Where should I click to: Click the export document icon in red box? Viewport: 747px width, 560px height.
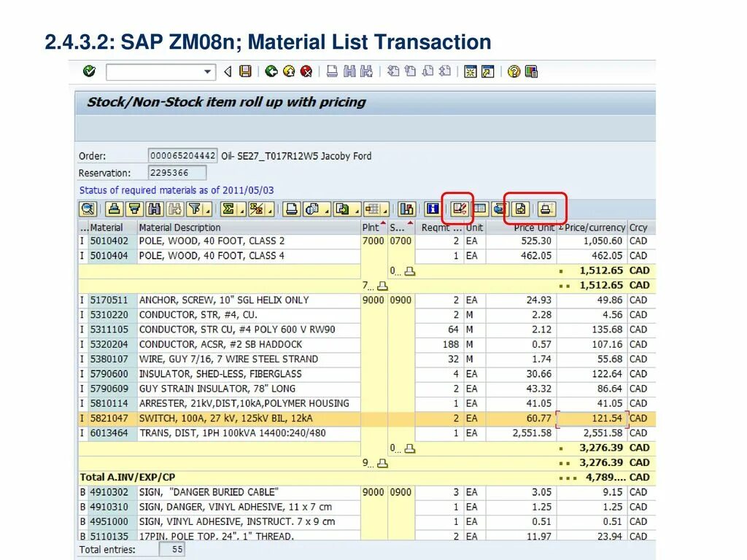coord(519,209)
